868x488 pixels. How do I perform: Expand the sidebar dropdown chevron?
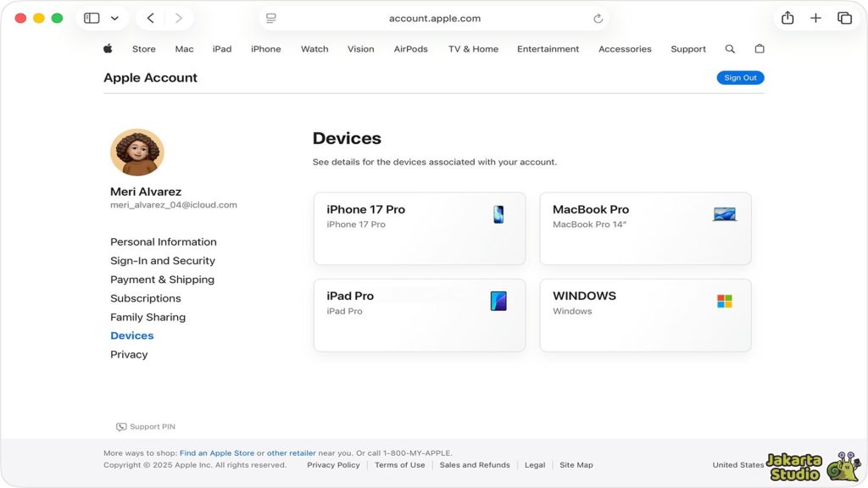click(114, 18)
